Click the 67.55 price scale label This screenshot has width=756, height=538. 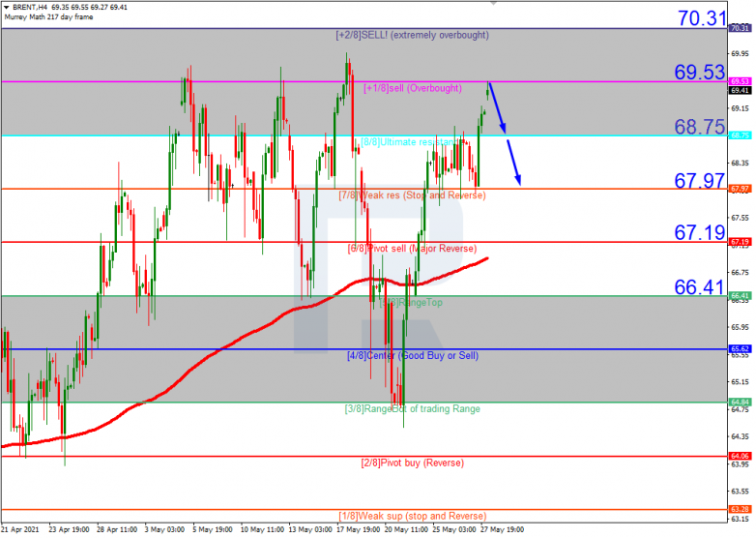(740, 218)
